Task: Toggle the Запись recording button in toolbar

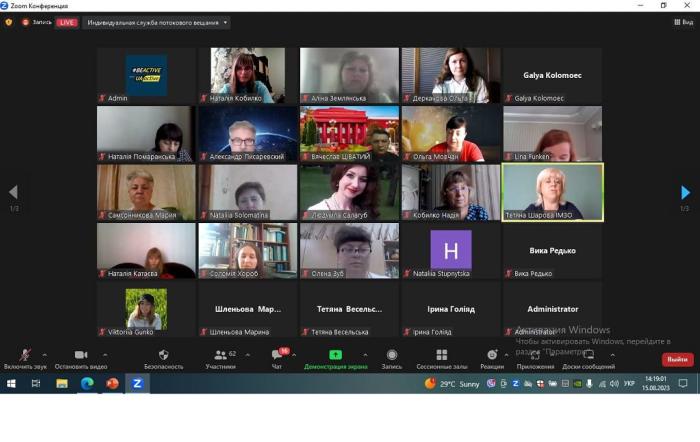Action: (x=391, y=357)
